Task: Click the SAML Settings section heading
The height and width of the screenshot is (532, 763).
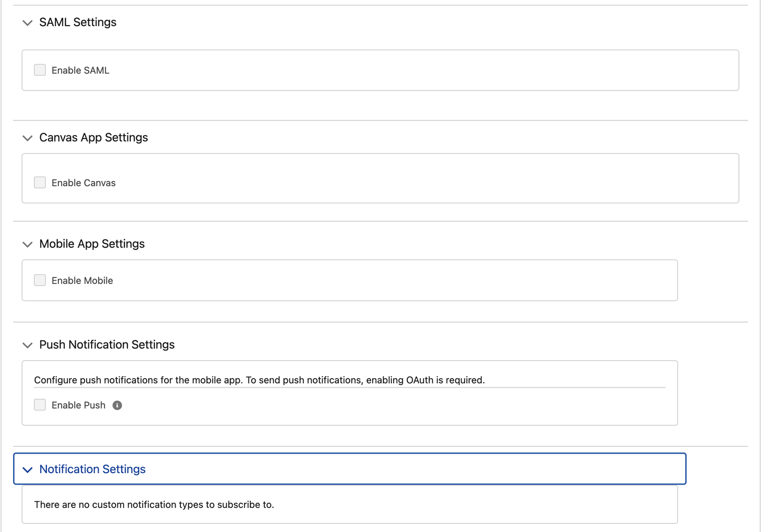Action: (78, 22)
